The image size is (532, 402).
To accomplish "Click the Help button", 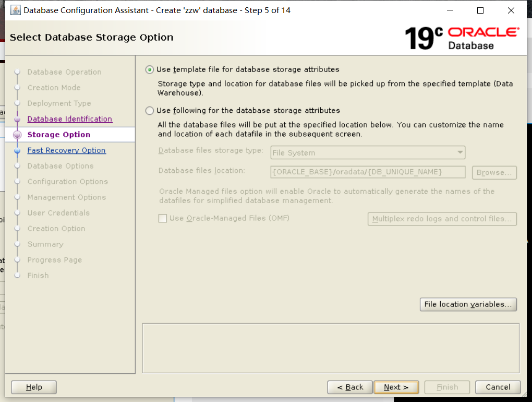I will tap(34, 387).
